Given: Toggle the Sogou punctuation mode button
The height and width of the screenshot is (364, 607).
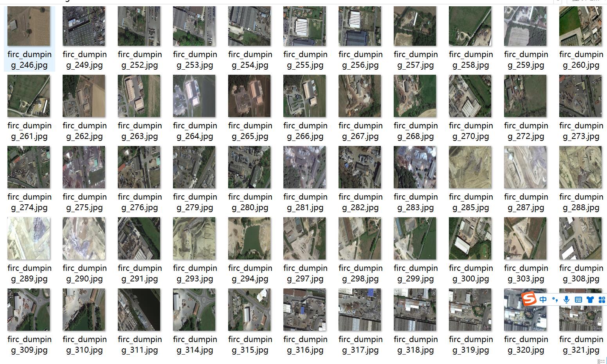Looking at the screenshot, I should 555,300.
